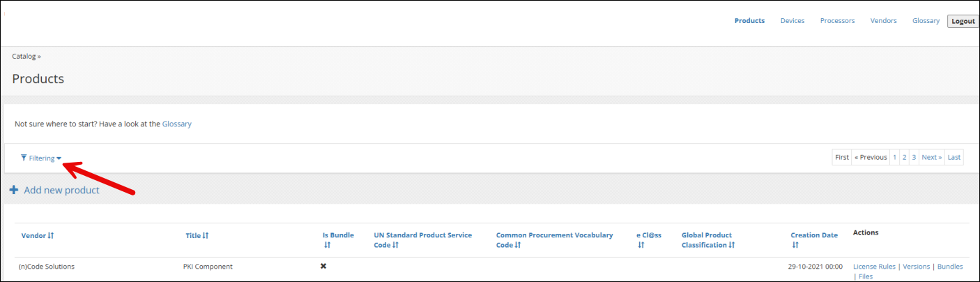Viewport: 980px width, 282px height.
Task: Open the Glossary link in hint text
Action: [x=177, y=124]
